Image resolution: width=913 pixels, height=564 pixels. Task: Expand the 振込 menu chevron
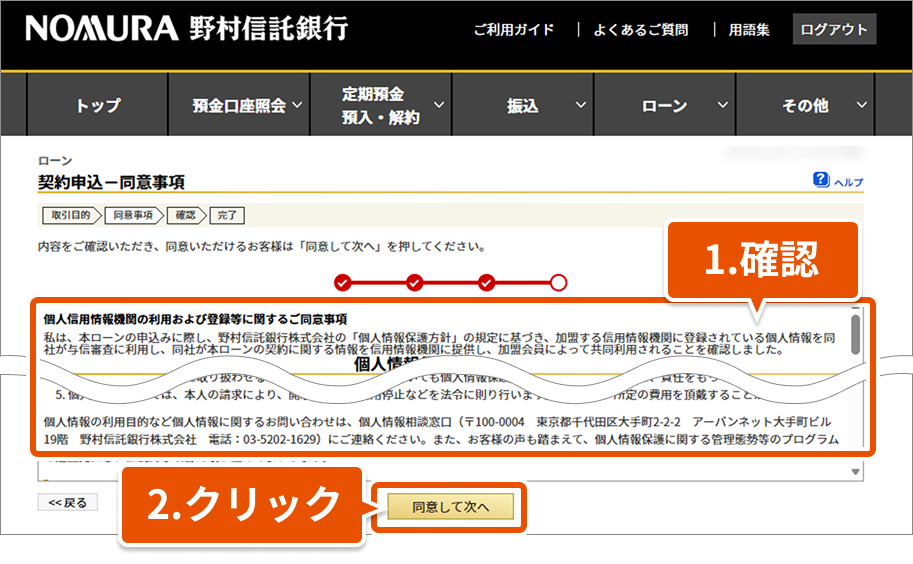click(580, 106)
